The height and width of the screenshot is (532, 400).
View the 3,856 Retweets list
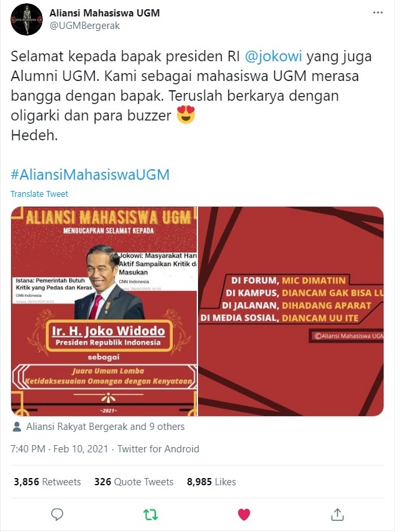click(47, 482)
